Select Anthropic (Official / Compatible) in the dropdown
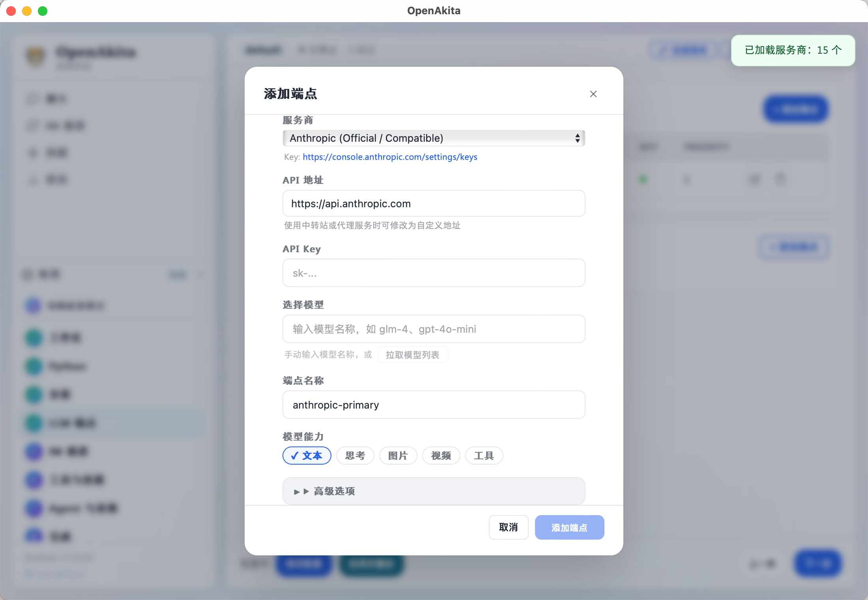The image size is (868, 600). 434,138
